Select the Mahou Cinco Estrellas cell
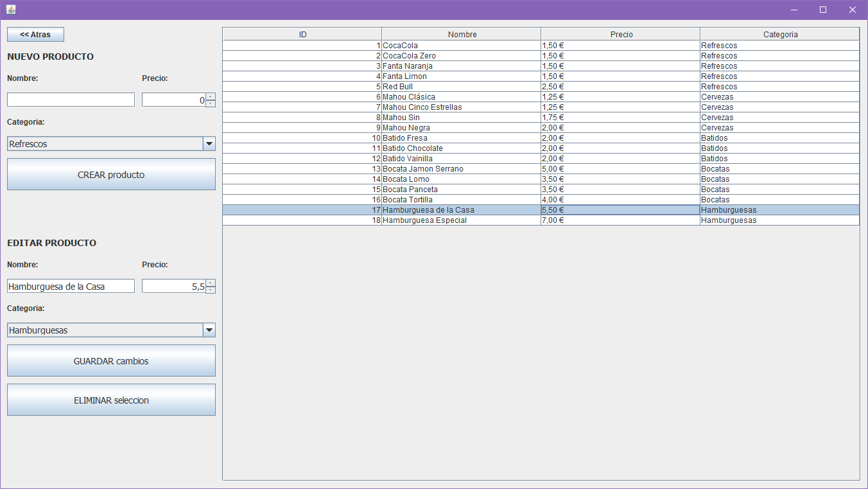Viewport: 868px width, 489px height. (x=462, y=107)
